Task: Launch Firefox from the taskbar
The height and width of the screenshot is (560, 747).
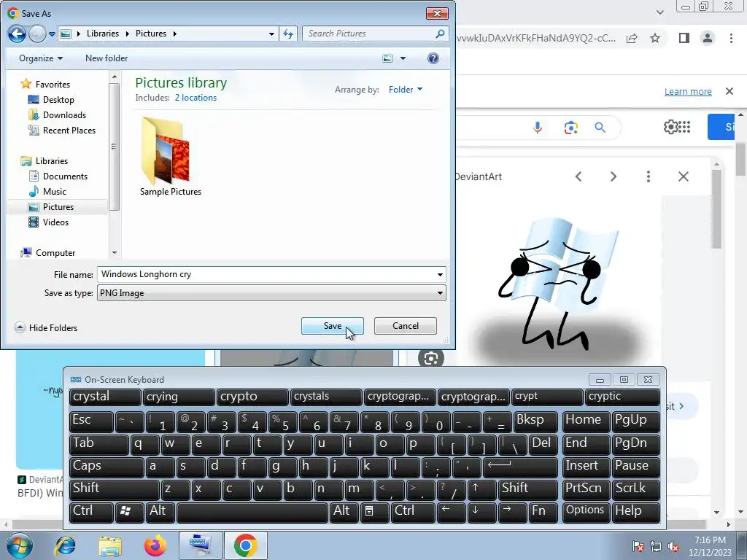Action: pyautogui.click(x=155, y=545)
